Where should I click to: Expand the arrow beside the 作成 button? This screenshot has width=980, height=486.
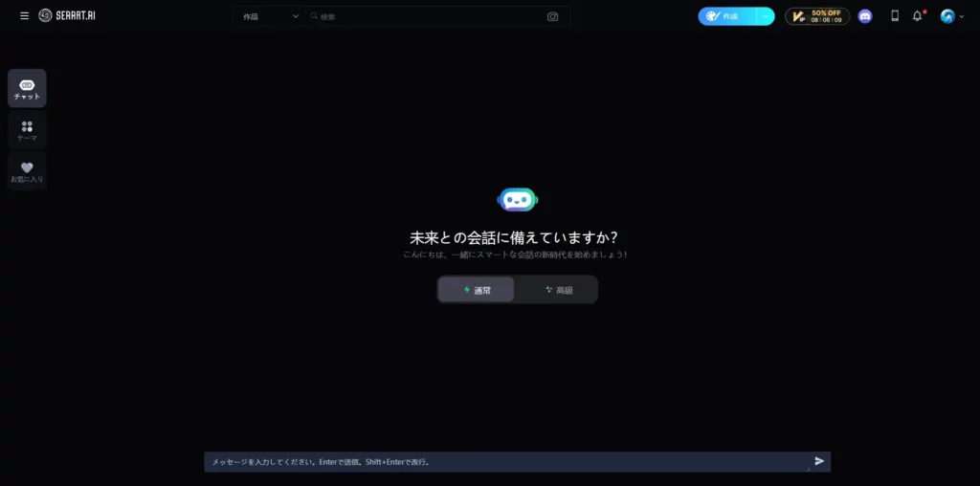(766, 16)
